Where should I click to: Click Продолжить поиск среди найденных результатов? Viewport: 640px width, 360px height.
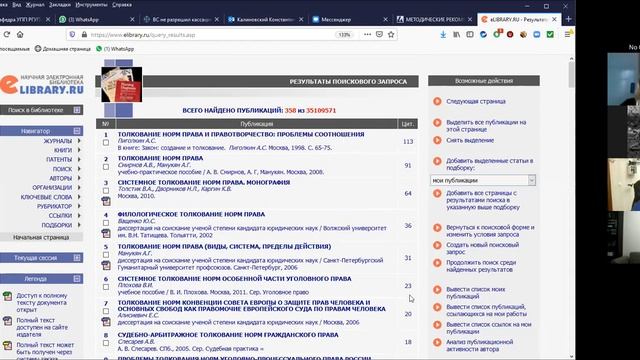click(481, 266)
